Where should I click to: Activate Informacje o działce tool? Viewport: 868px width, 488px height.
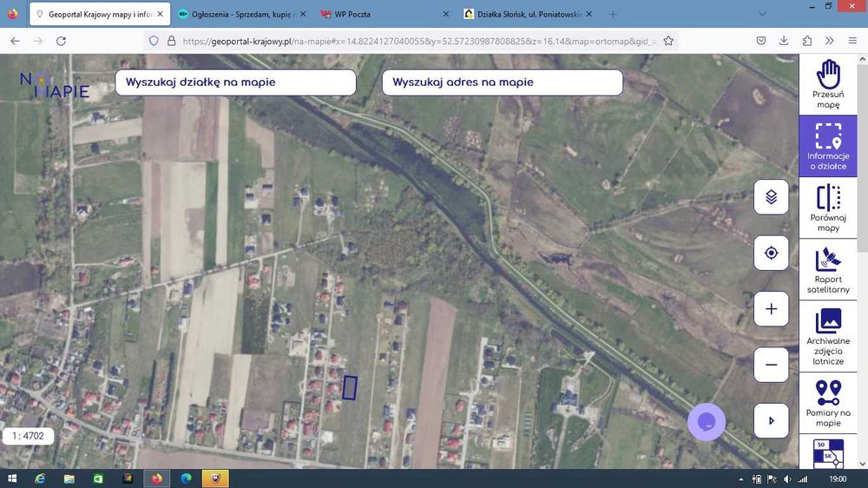pos(828,146)
